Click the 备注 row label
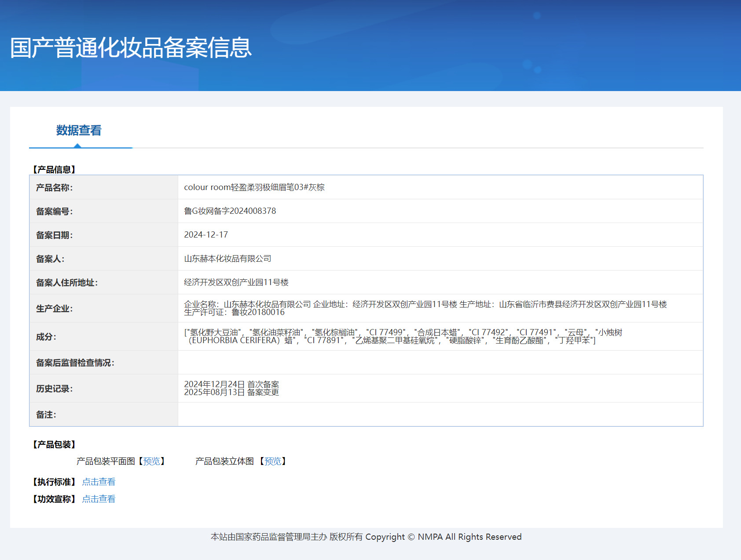The width and height of the screenshot is (741, 560). (46, 415)
